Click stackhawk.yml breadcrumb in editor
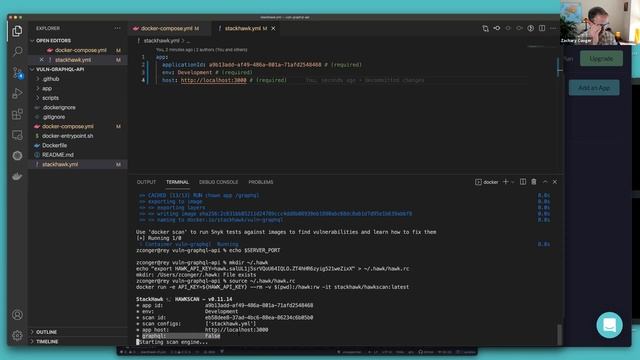 161,41
